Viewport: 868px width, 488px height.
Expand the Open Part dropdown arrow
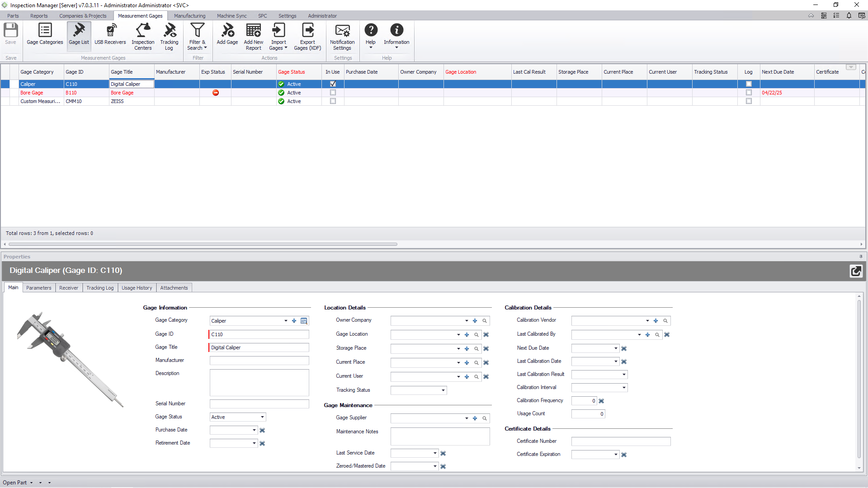31,483
